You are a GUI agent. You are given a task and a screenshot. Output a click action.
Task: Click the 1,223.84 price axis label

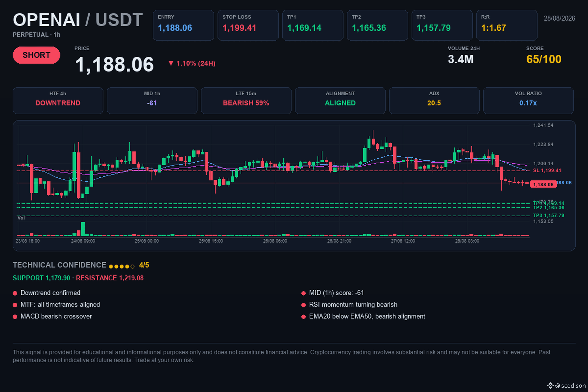coord(543,145)
